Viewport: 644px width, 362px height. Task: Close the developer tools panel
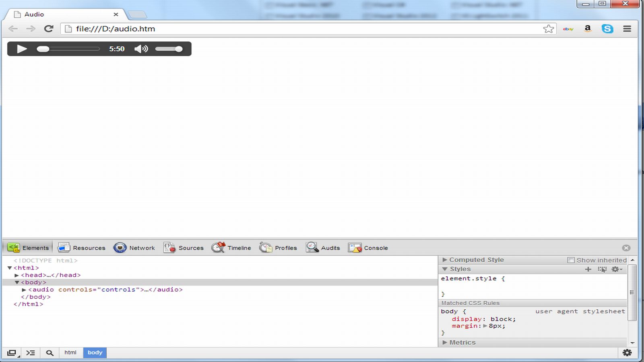(x=626, y=248)
